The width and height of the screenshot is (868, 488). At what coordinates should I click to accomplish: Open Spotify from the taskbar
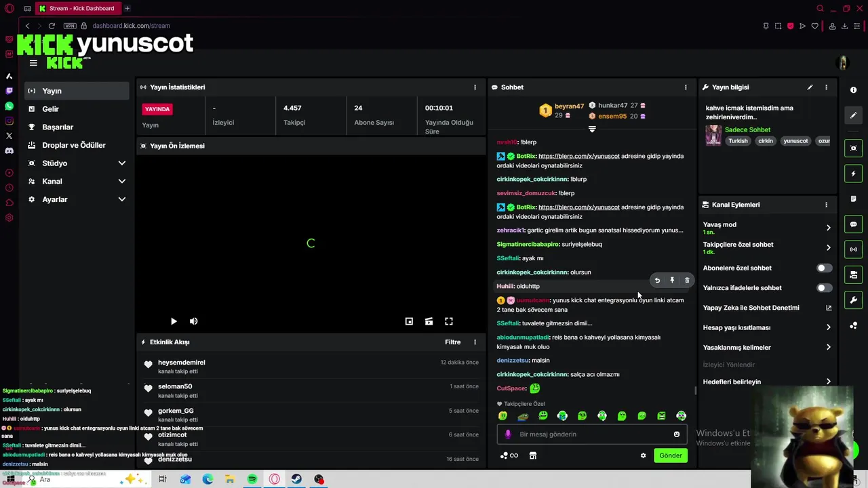click(x=252, y=479)
